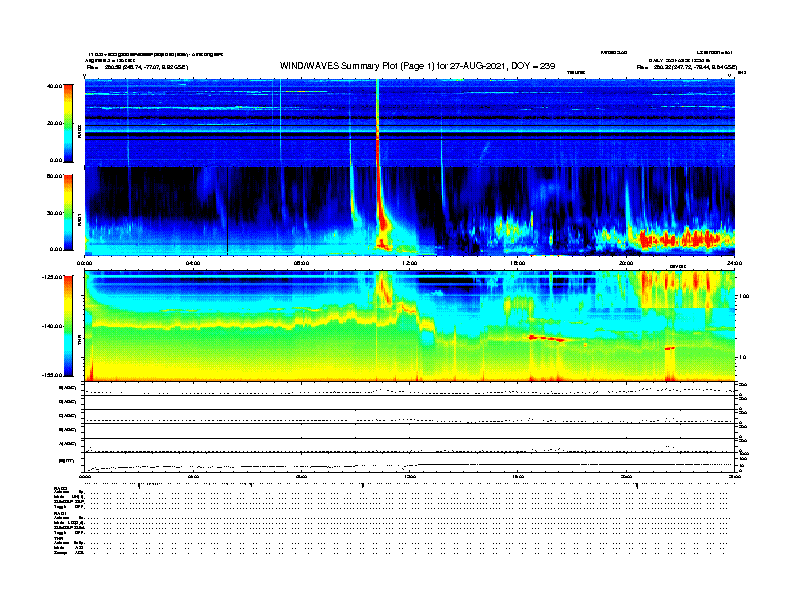Click the 40.00 label on RAD2 color scale
This screenshot has width=792, height=612.
click(54, 86)
